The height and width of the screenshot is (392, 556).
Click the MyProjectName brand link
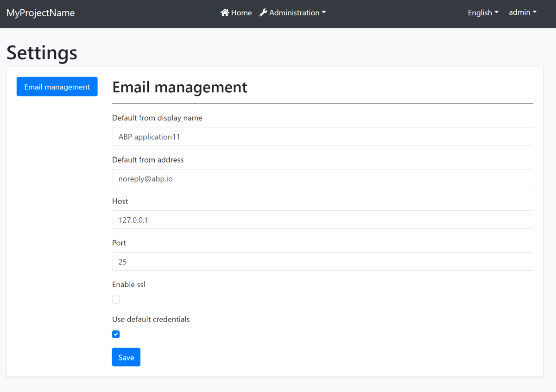40,13
